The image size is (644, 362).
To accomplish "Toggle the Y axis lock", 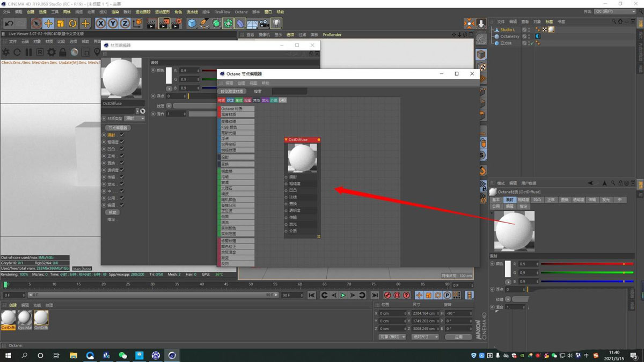I will pos(113,24).
